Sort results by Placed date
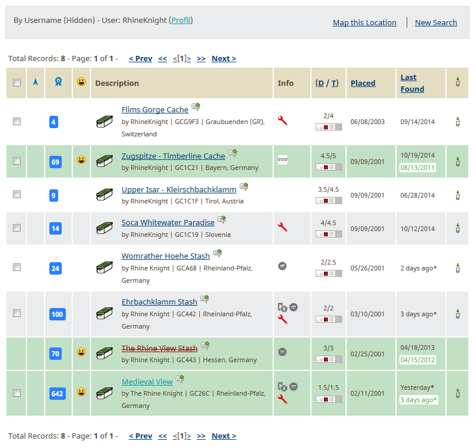This screenshot has height=448, width=476. (x=363, y=83)
